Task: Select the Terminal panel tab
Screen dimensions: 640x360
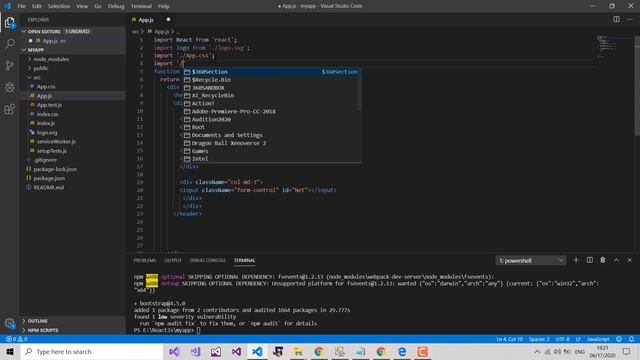Action: [244, 260]
